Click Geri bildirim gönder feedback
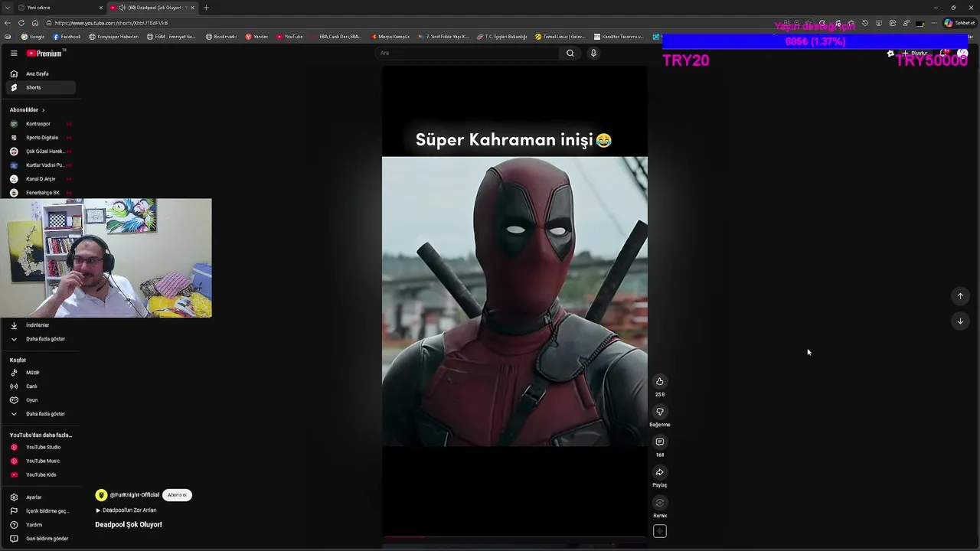 [40, 539]
